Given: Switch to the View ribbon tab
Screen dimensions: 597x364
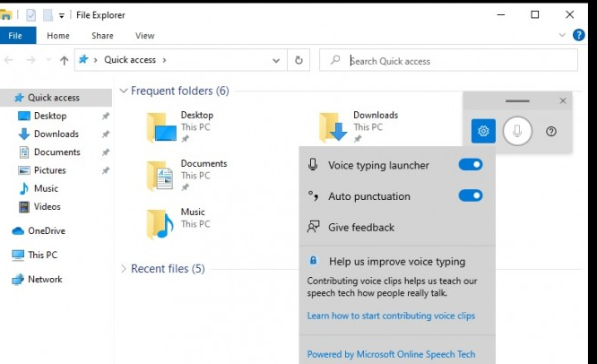Looking at the screenshot, I should [x=144, y=35].
